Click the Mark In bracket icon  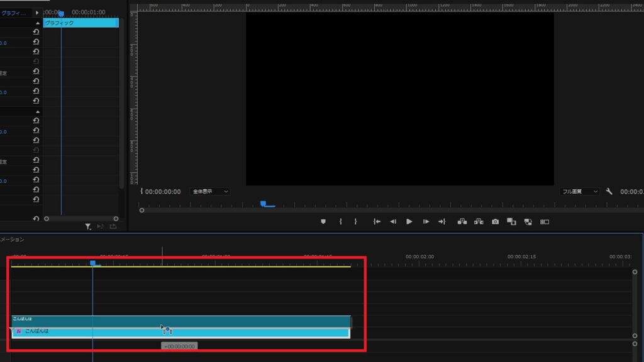point(340,222)
